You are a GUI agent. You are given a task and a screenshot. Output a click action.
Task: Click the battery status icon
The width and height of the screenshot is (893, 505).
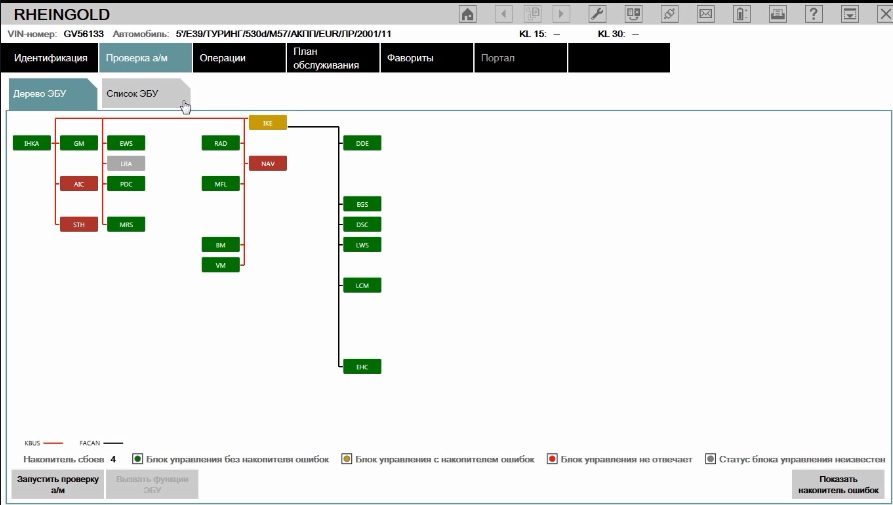(742, 14)
